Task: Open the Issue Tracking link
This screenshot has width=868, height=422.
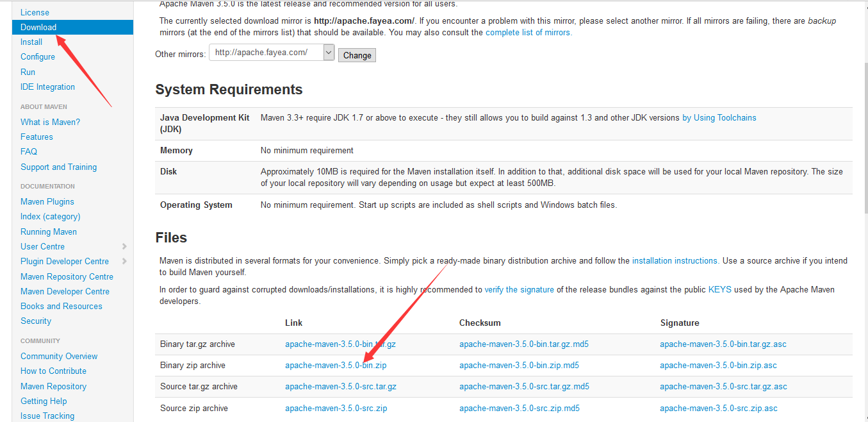Action: pos(47,416)
